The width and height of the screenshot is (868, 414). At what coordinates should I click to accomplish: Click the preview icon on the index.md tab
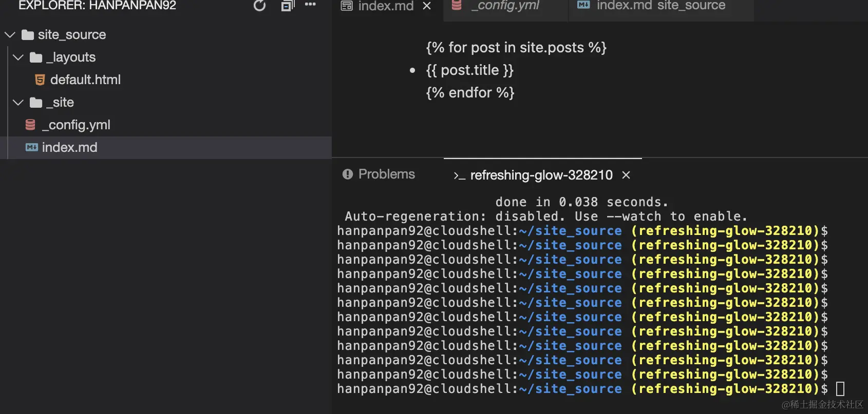point(347,6)
